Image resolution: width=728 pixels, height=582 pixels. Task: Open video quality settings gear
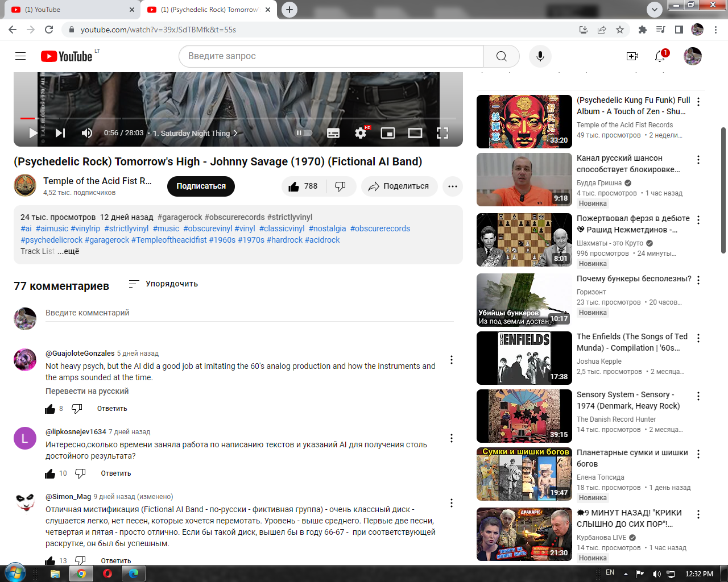361,133
